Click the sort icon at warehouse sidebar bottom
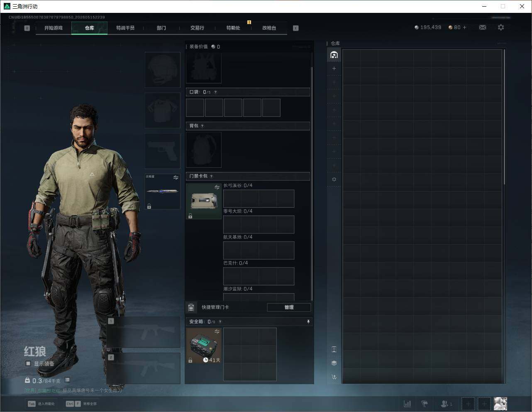This screenshot has width=532, height=412. pos(334,377)
